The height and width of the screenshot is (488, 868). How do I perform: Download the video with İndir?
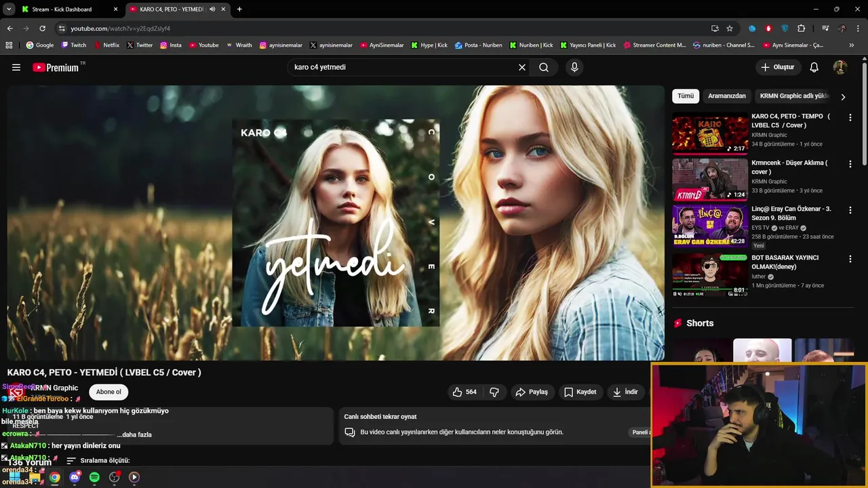click(625, 392)
